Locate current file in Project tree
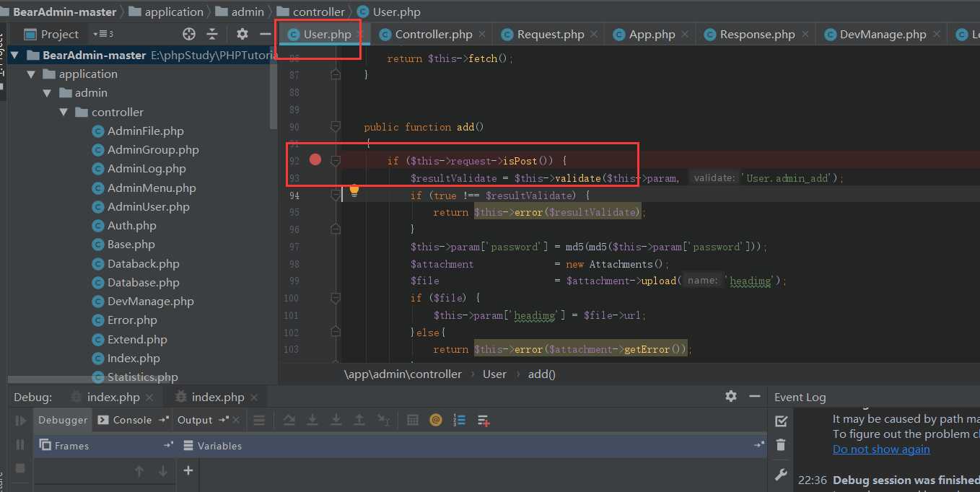 point(189,34)
